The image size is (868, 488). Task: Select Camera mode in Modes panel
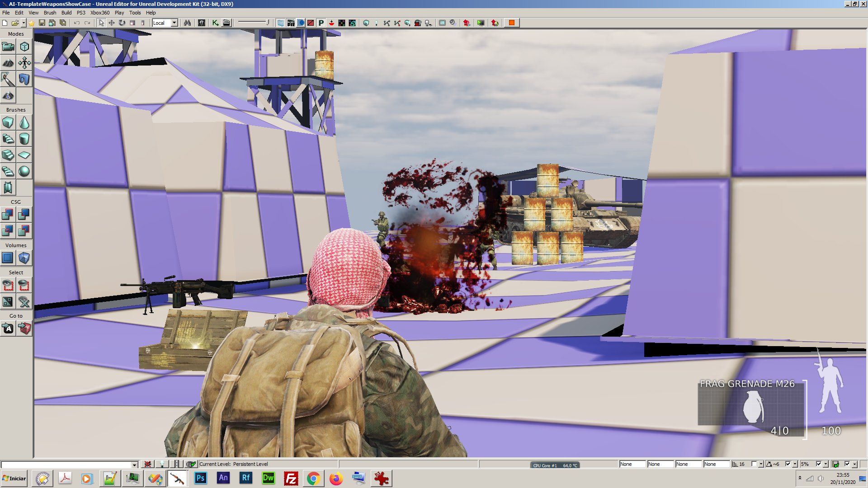pos(8,47)
